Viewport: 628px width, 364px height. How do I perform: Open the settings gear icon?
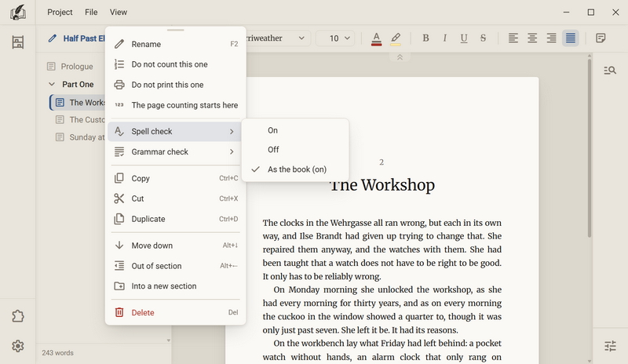(x=17, y=346)
